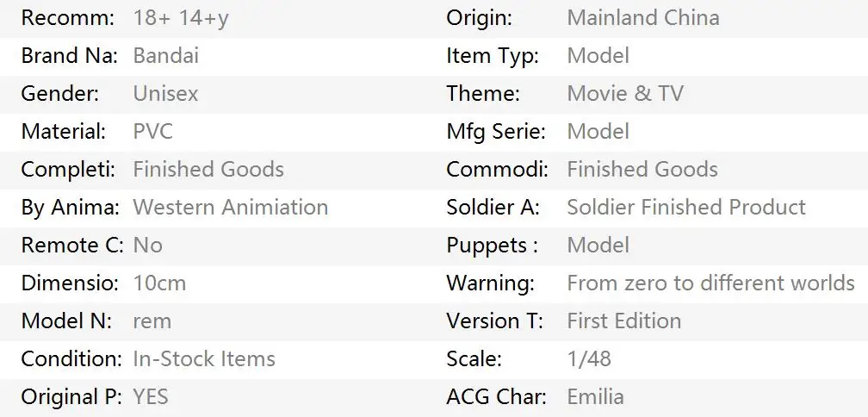Image resolution: width=868 pixels, height=417 pixels.
Task: Click the First Edition version value
Action: pos(623,321)
